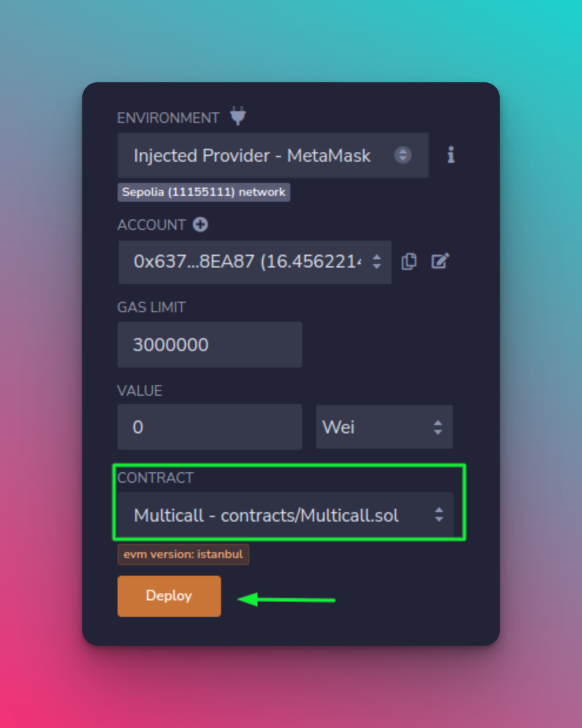The image size is (582, 728).
Task: Click the sign message edit icon
Action: (x=440, y=261)
